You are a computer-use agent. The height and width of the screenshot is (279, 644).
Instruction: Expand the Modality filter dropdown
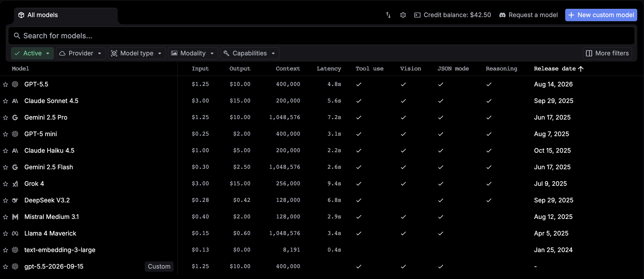point(193,53)
